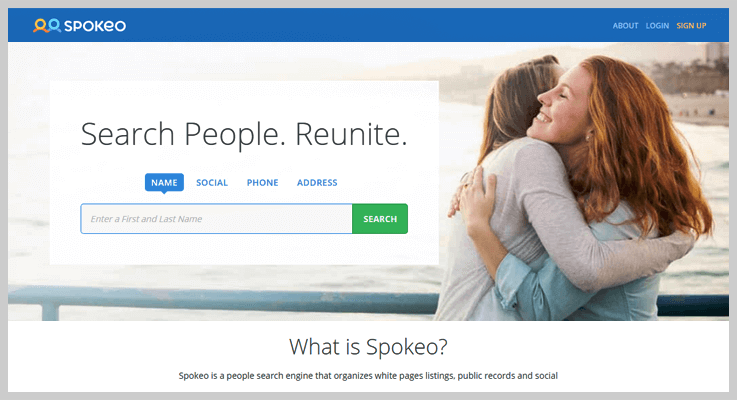
Task: Click blank white area of the search card
Action: click(x=244, y=249)
